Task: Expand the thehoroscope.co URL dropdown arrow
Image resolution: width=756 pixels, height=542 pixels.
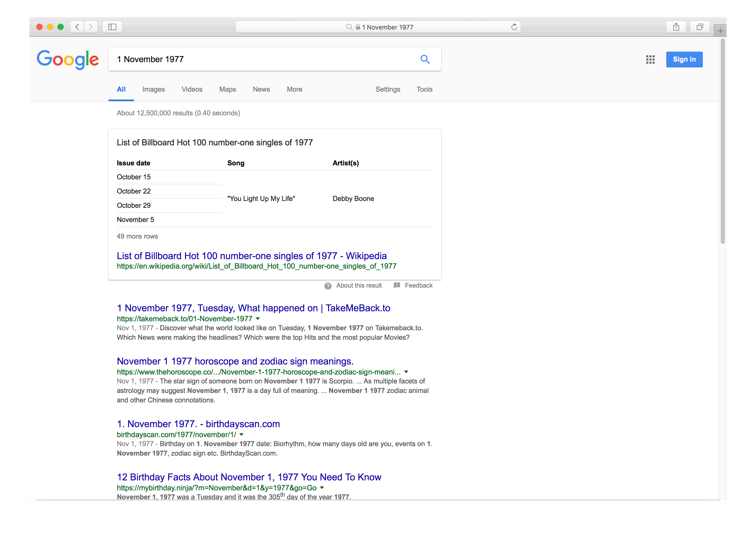Action: (x=406, y=372)
